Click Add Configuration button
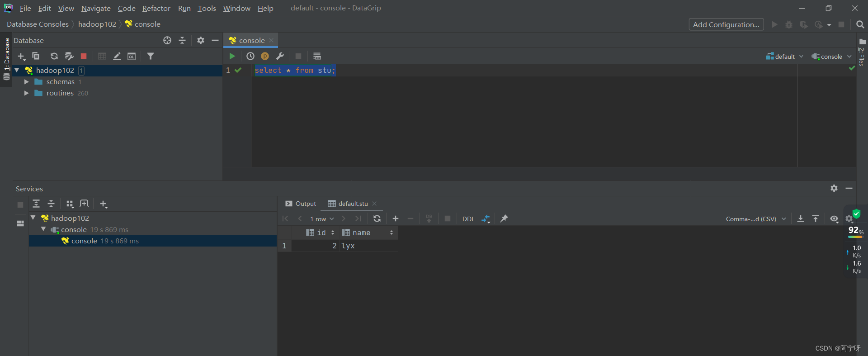 click(726, 24)
